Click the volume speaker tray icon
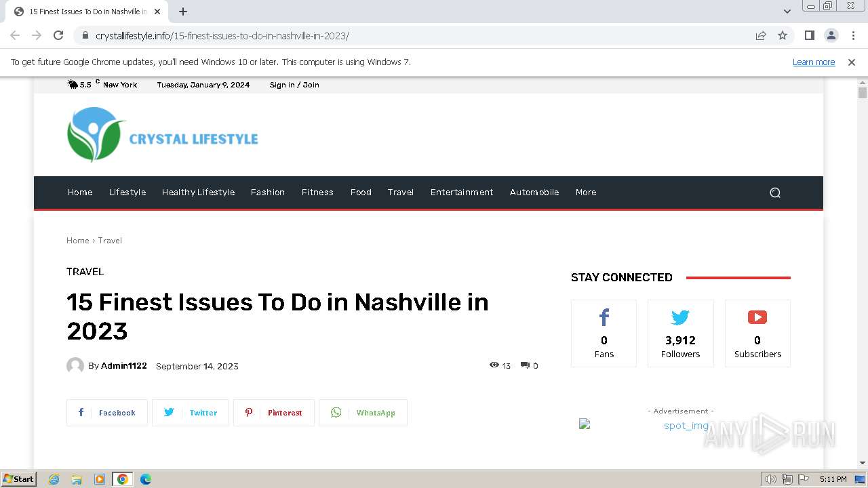The width and height of the screenshot is (868, 488). [770, 479]
